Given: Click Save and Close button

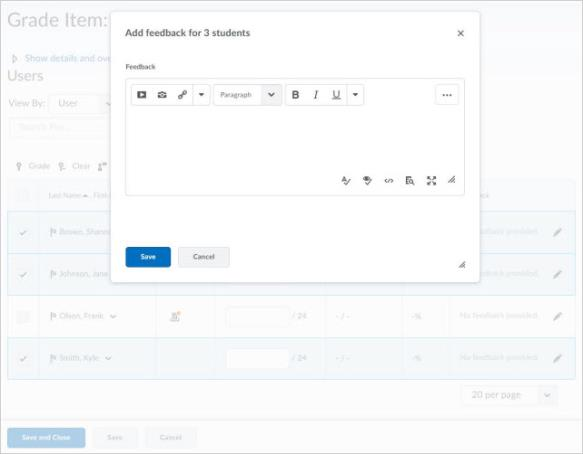Looking at the screenshot, I should (46, 438).
